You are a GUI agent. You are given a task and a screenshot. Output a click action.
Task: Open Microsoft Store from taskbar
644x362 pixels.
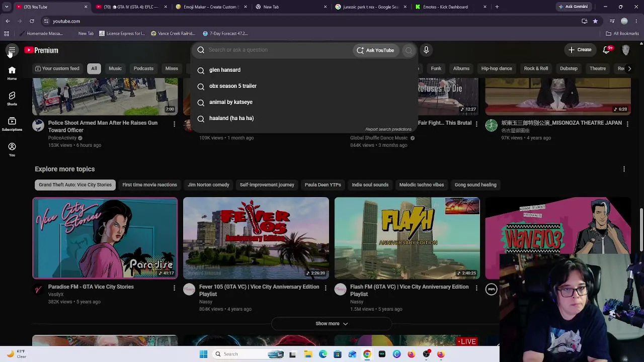[338, 354]
